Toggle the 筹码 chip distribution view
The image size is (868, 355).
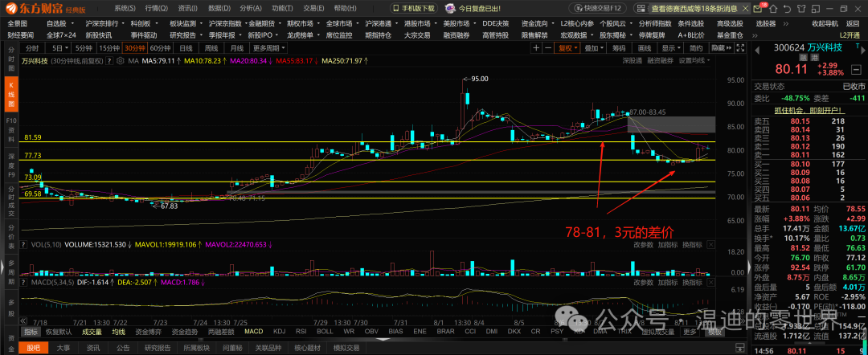pos(619,48)
